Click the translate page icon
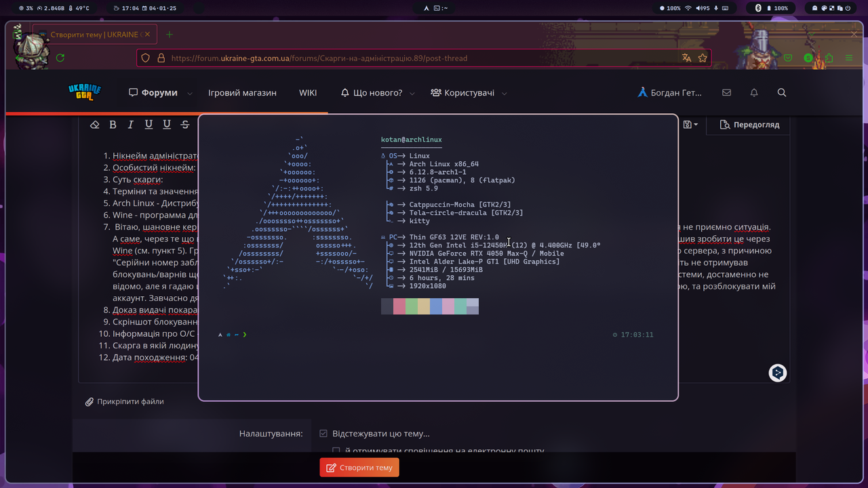Image resolution: width=868 pixels, height=488 pixels. tap(687, 58)
